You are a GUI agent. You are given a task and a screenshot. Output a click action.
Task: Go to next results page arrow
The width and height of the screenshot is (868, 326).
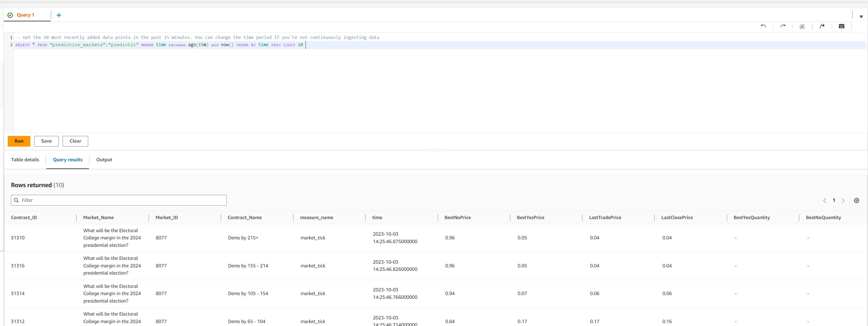(843, 200)
